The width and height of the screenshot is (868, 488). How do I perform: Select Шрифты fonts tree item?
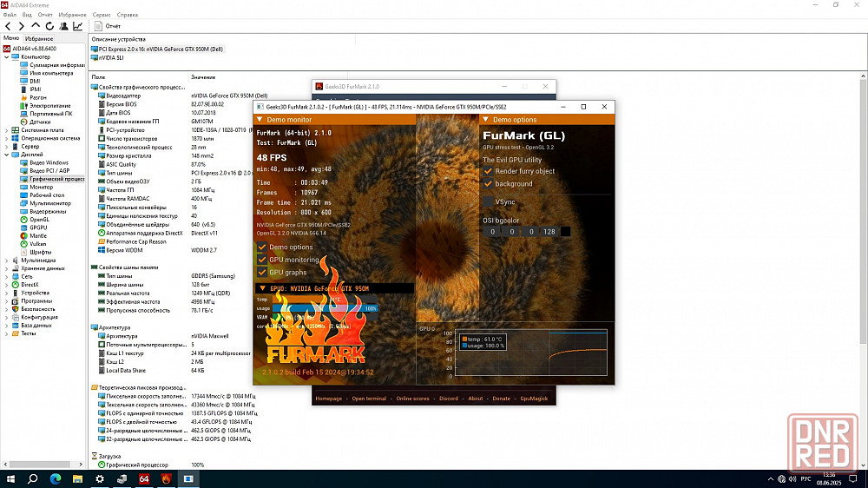click(x=41, y=252)
